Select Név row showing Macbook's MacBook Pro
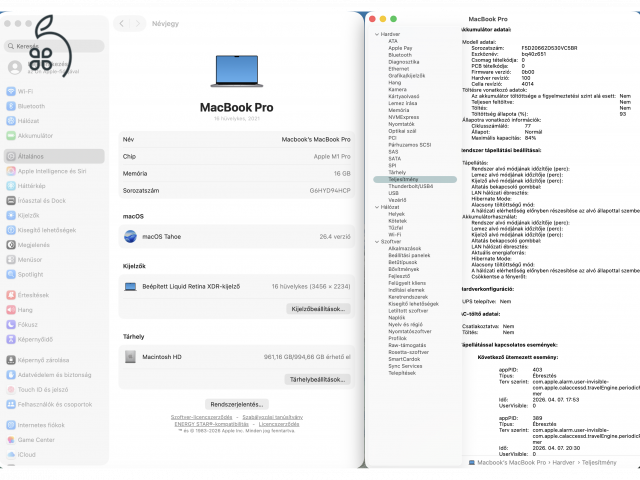 coord(237,140)
